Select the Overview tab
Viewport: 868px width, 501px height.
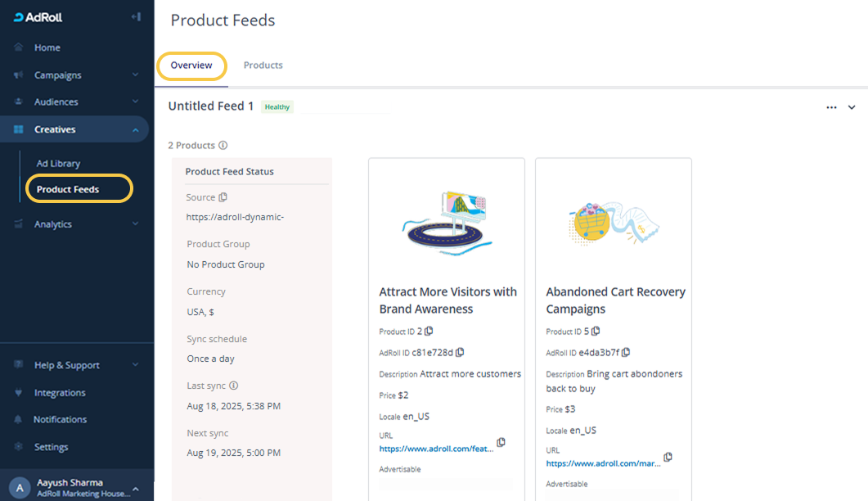(x=191, y=65)
